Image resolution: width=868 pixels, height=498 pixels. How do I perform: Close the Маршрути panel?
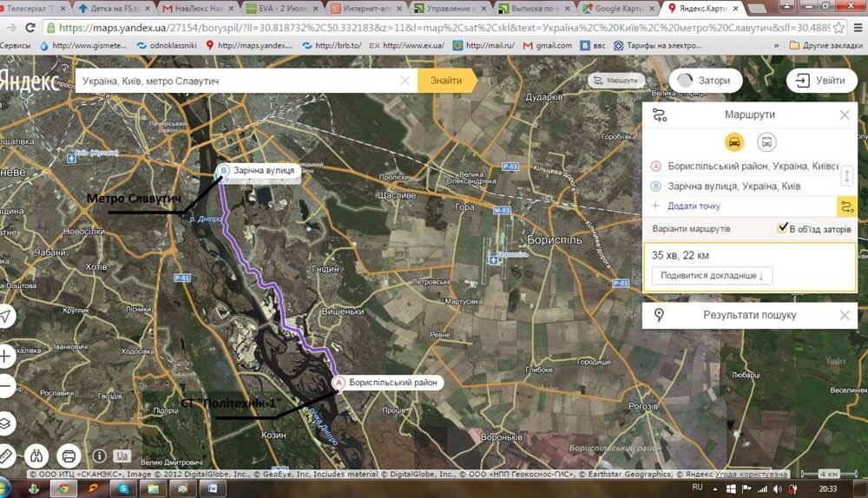845,115
